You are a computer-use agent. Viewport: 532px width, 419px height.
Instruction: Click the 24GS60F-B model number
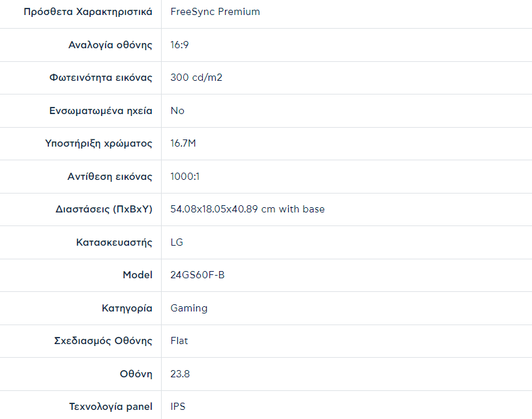(x=198, y=275)
